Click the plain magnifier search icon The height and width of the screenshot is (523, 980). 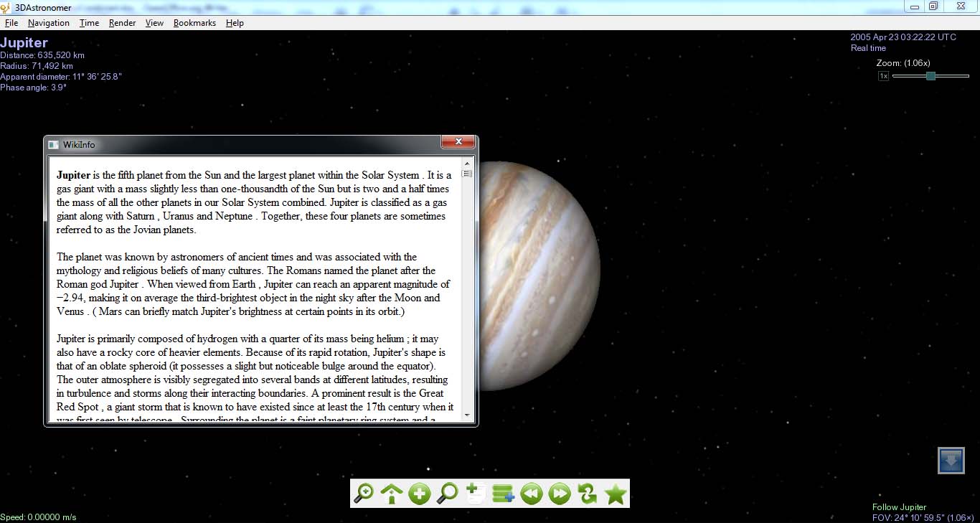448,494
